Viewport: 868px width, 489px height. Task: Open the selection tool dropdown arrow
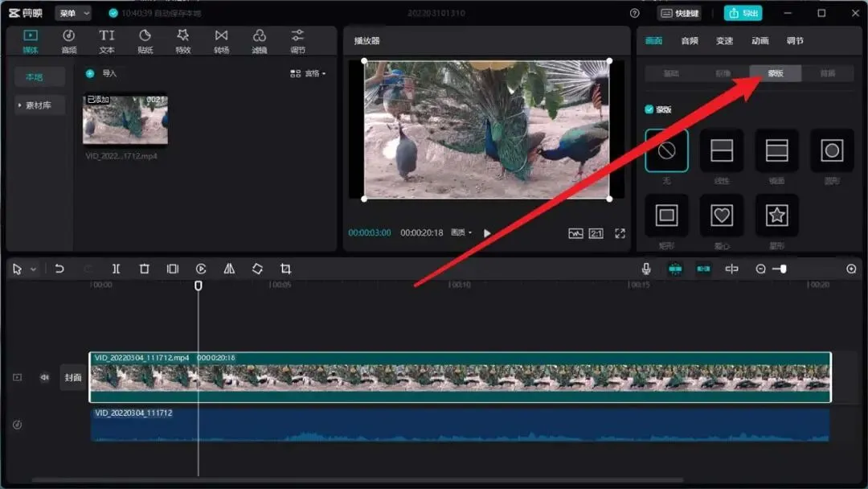point(33,269)
